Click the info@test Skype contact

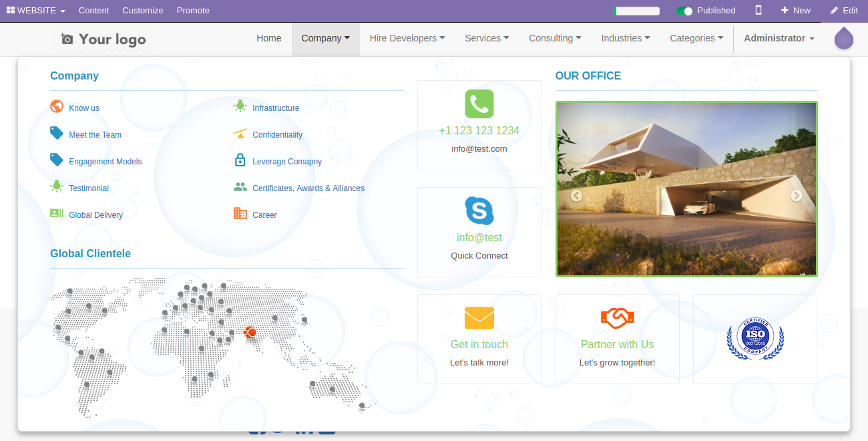coord(479,237)
